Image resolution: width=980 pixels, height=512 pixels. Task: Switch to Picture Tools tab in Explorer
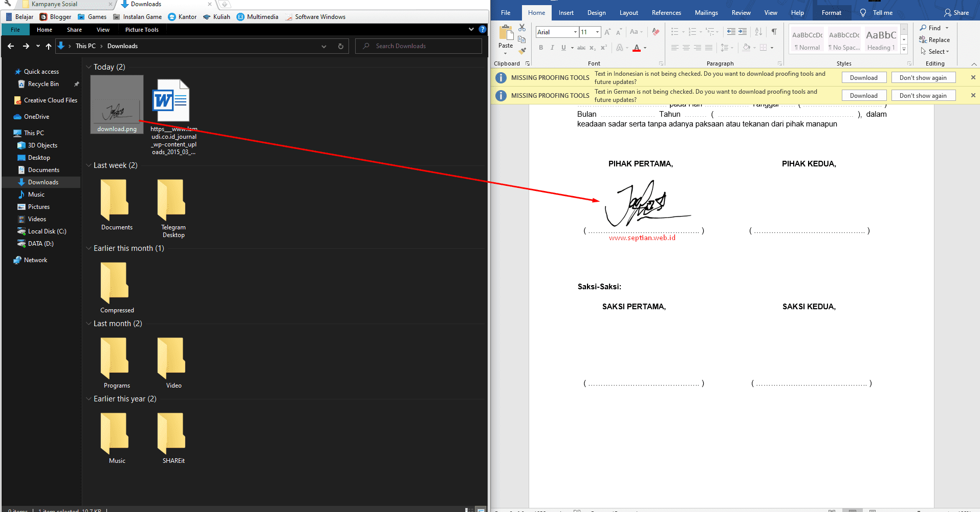(142, 30)
